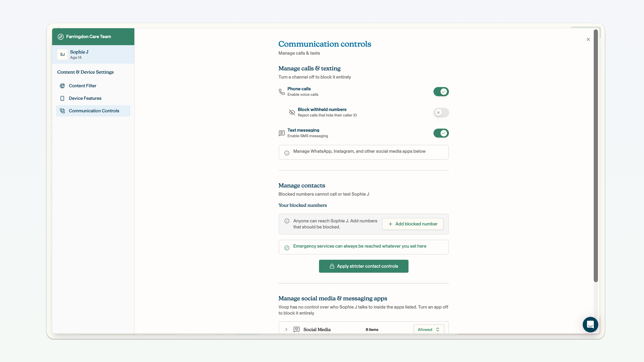Close the communication controls dialog

click(588, 40)
